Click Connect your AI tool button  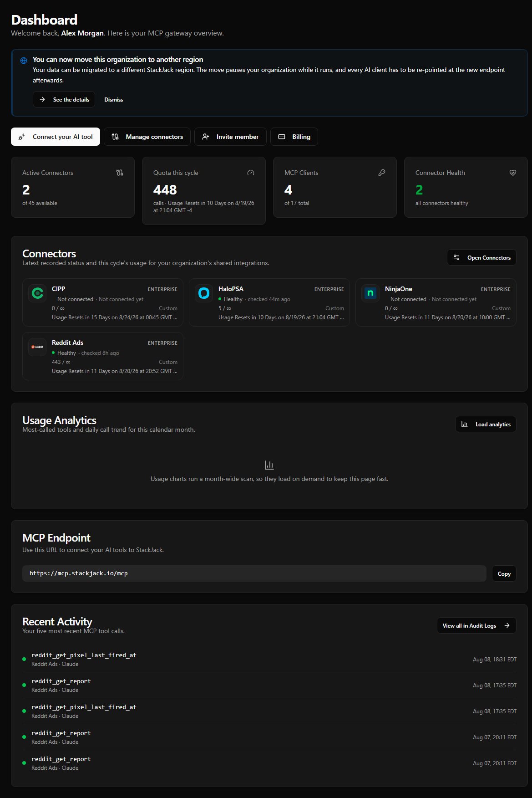click(56, 137)
